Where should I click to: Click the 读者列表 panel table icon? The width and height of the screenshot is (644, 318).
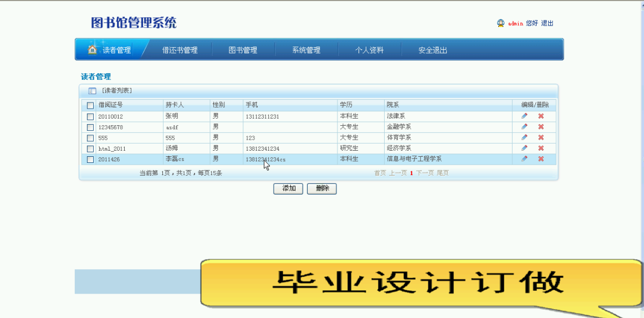pos(93,91)
